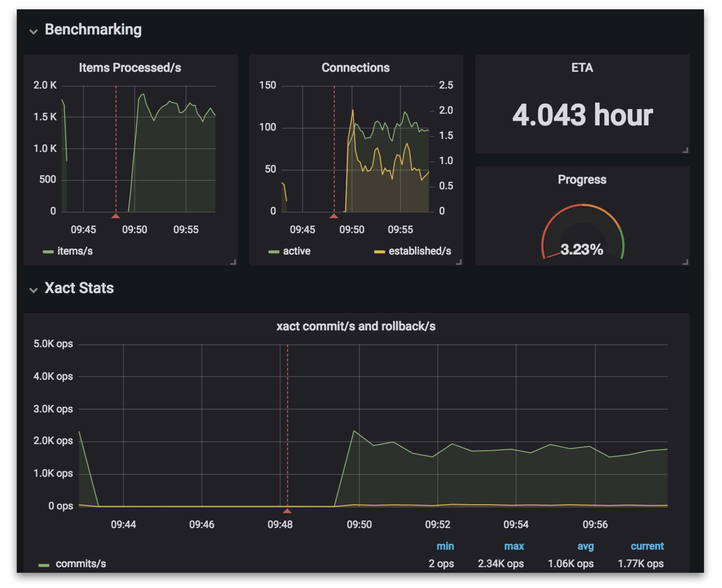Screen dimensions: 722x588
Task: Toggle the items/s legend series
Action: (x=75, y=251)
